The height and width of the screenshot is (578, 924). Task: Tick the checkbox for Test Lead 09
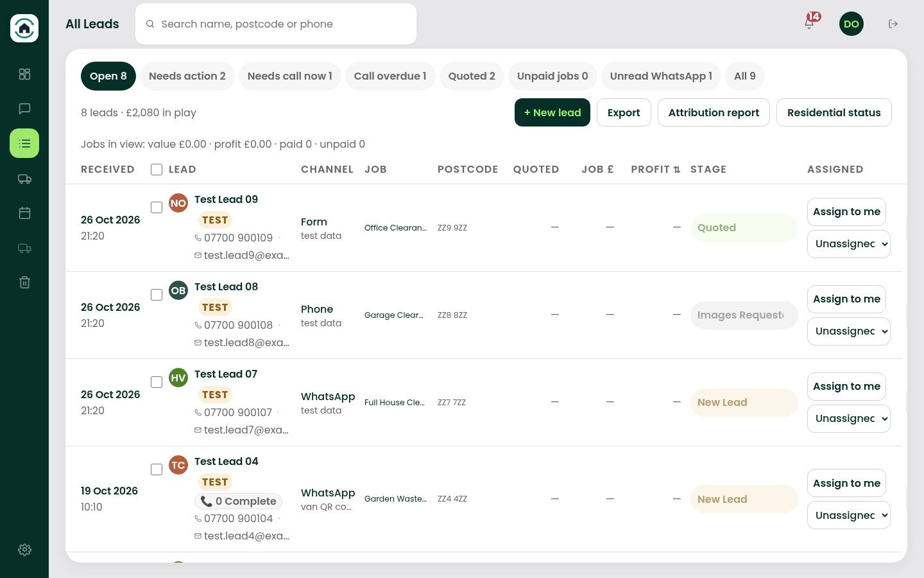point(157,207)
